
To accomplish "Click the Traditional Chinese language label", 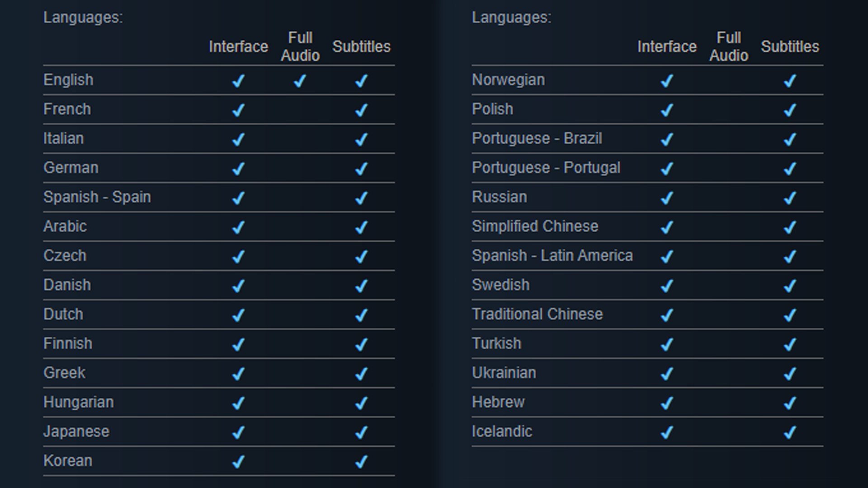I will pyautogui.click(x=537, y=314).
